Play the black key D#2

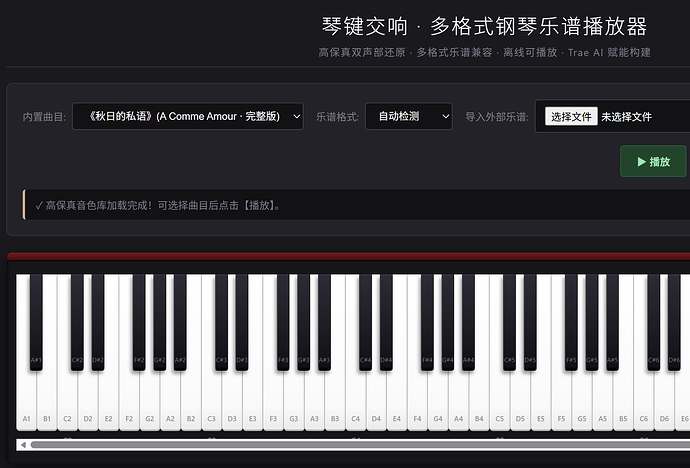(x=98, y=322)
